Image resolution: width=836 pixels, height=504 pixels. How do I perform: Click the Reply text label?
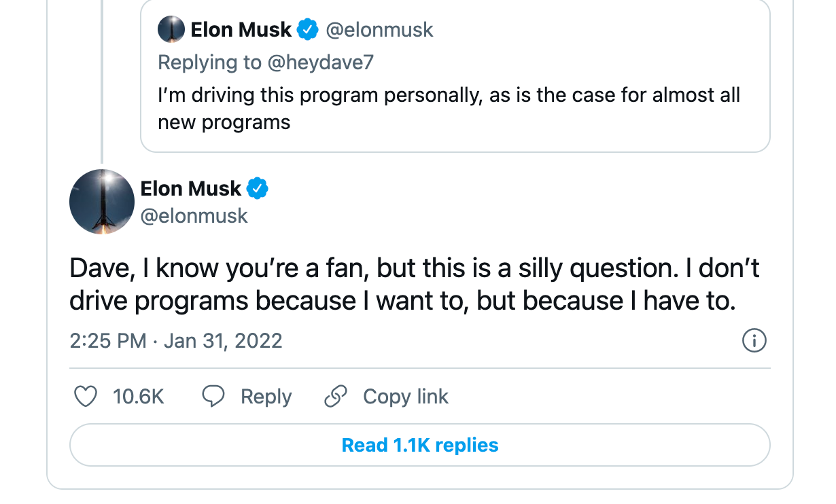pyautogui.click(x=266, y=397)
